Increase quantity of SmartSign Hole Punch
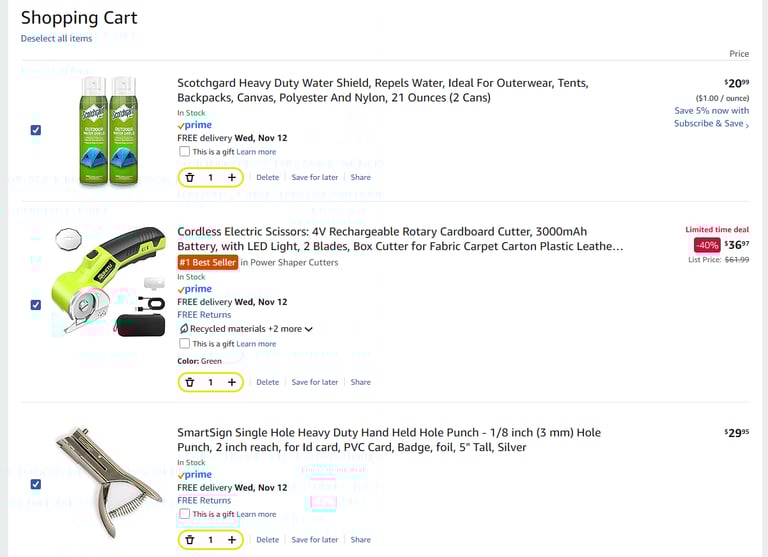Screen dimensions: 768x557 pos(232,539)
